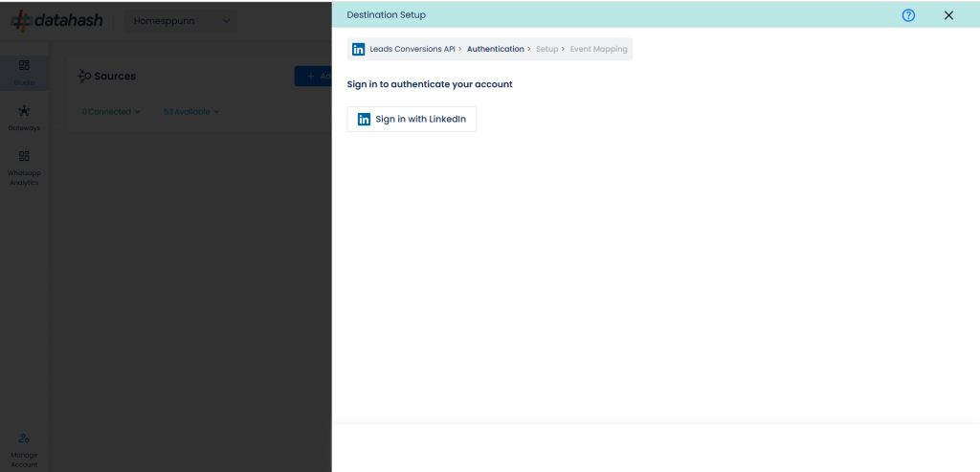Open help via the question mark icon
The width and height of the screenshot is (980, 472).
[x=908, y=15]
